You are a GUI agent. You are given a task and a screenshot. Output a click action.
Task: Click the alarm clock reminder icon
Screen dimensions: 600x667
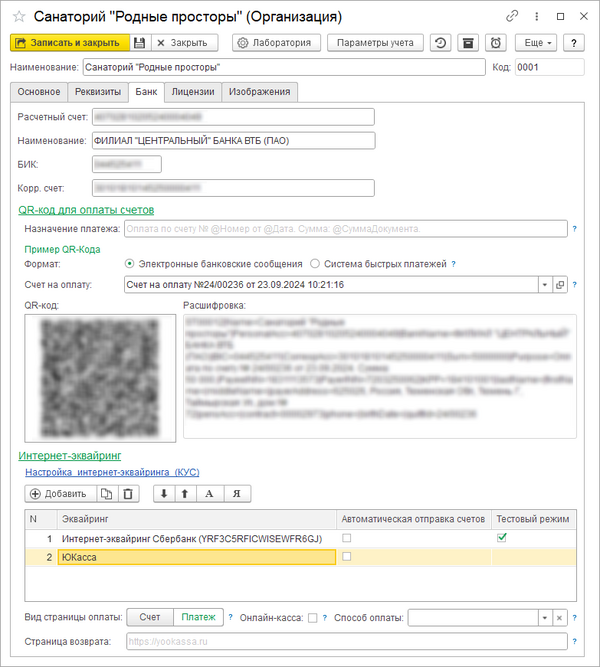click(495, 43)
